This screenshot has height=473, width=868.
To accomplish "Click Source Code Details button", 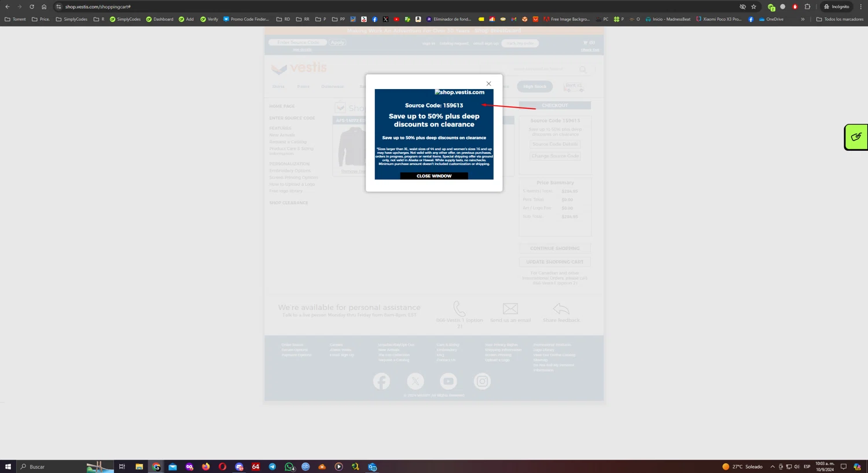I will pos(555,145).
